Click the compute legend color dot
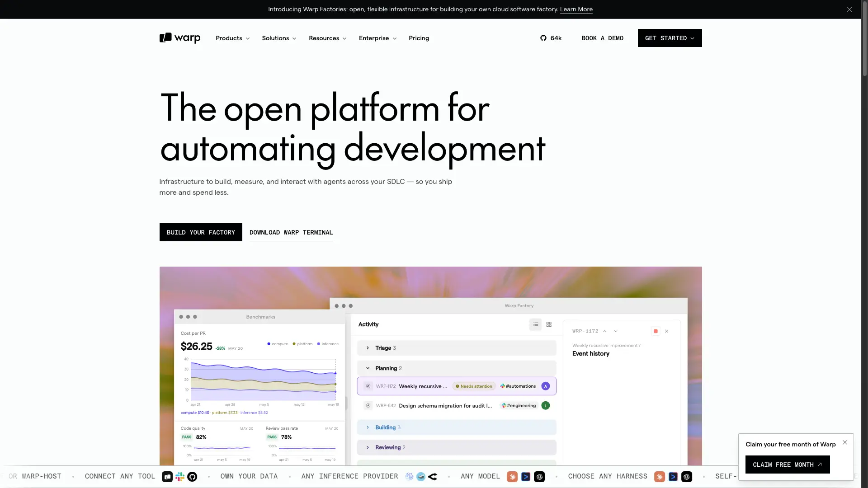Image resolution: width=868 pixels, height=488 pixels. point(269,344)
